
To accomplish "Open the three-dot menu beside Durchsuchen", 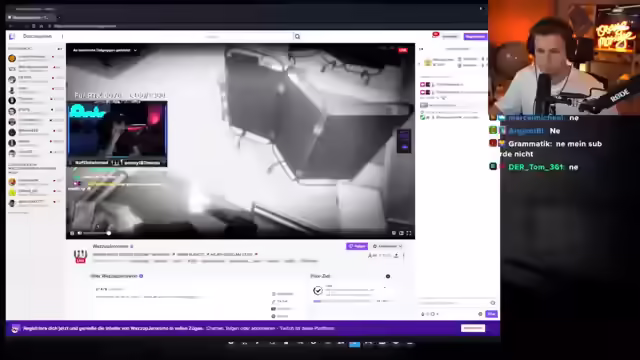I will 62,36.
